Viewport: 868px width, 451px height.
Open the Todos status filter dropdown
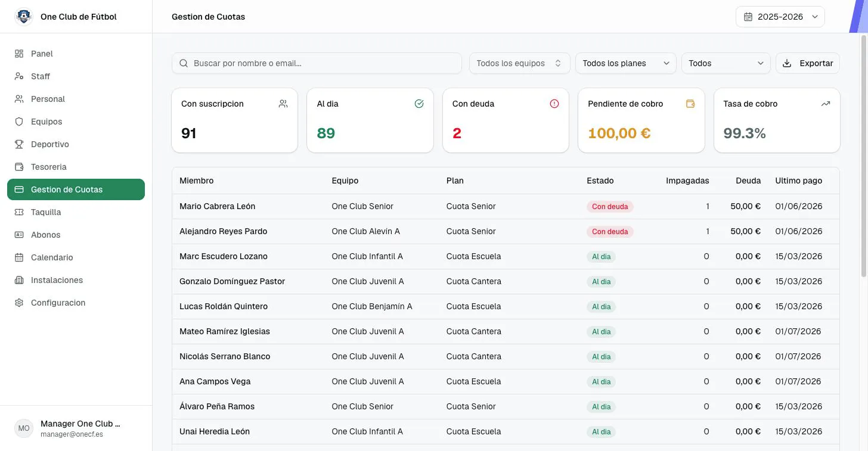[x=726, y=63]
